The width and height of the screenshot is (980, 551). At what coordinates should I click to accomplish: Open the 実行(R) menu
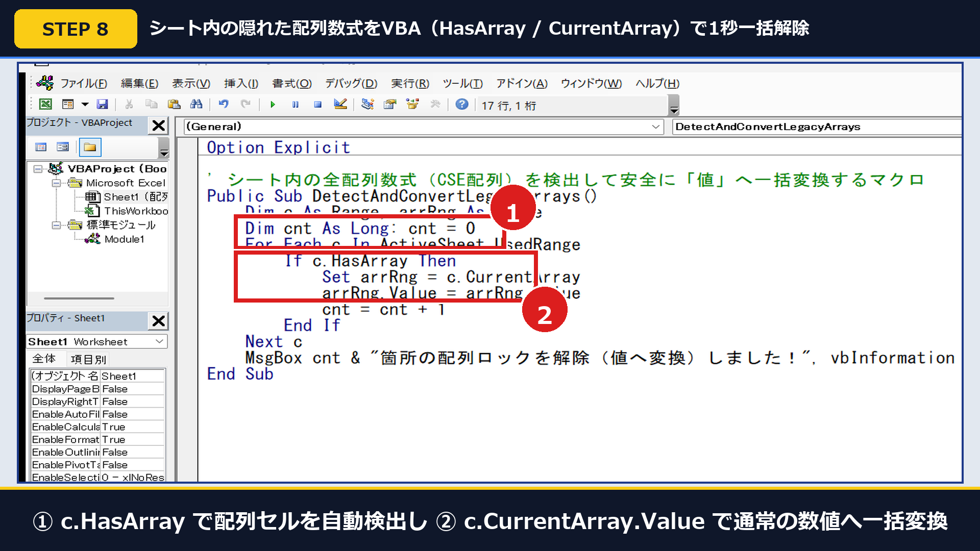(x=410, y=83)
